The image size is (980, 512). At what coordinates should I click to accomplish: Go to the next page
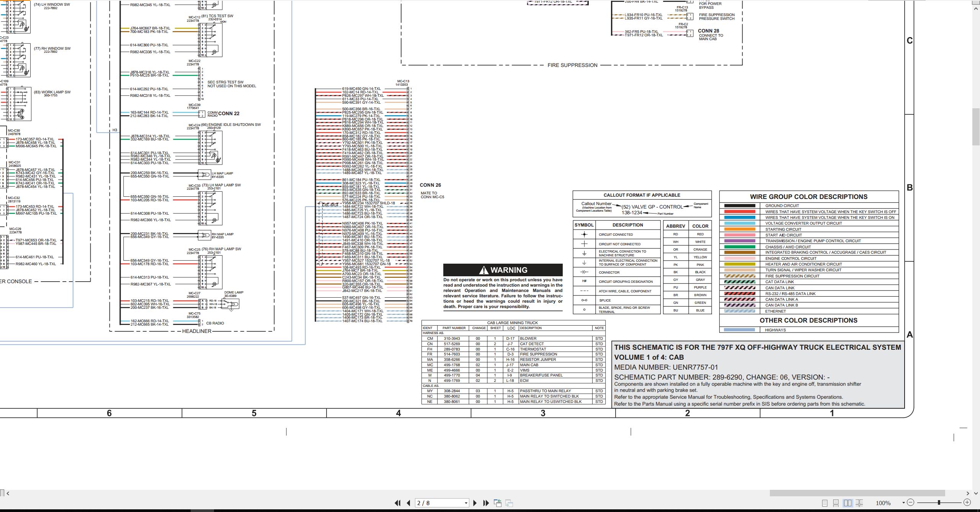click(475, 503)
